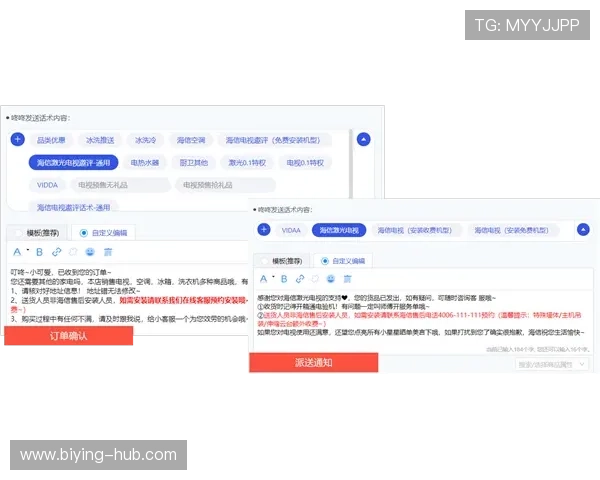Image resolution: width=600 pixels, height=480 pixels.
Task: Select 自定义编辑 radio in dispatch-notice panel
Action: click(x=325, y=261)
